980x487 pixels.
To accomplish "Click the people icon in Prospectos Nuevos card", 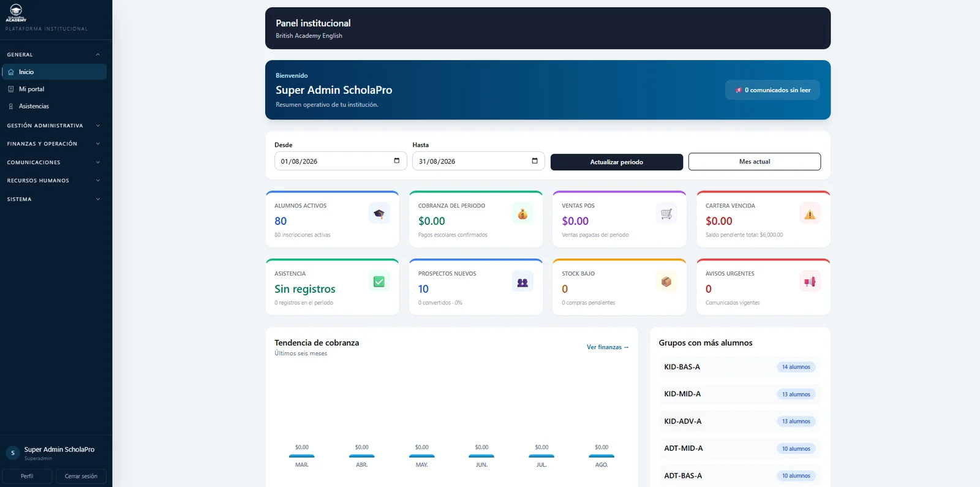I will click(522, 282).
